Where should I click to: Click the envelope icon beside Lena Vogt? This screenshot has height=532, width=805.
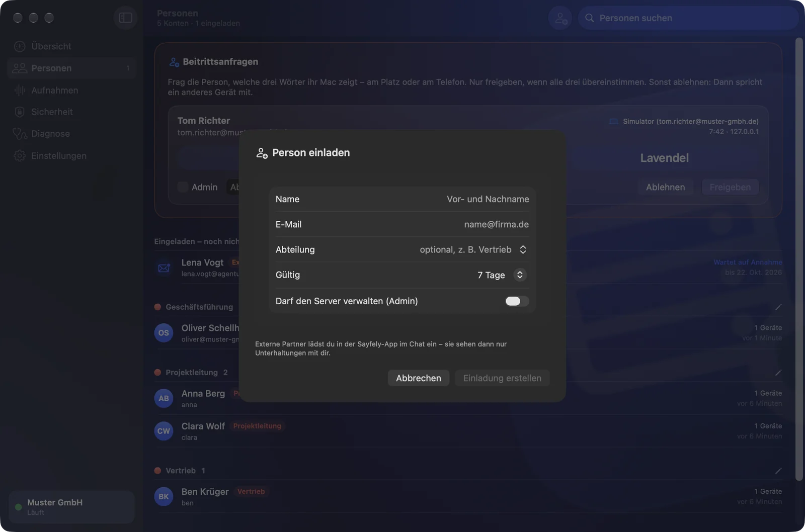tap(164, 268)
